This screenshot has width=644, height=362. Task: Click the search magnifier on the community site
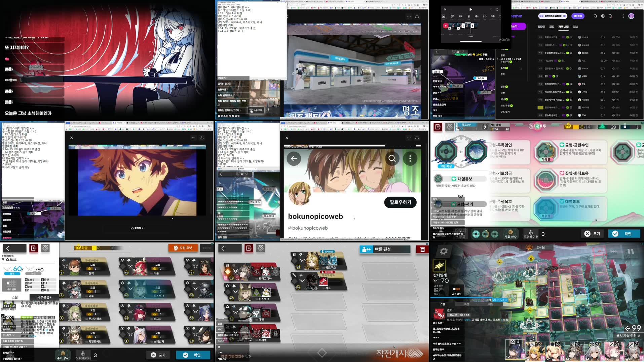point(595,16)
